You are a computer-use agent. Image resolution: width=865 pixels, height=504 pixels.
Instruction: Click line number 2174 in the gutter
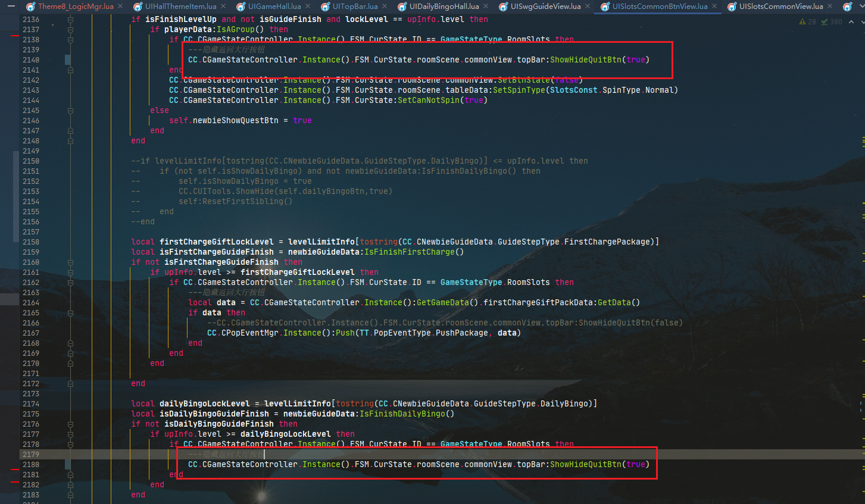pyautogui.click(x=31, y=404)
